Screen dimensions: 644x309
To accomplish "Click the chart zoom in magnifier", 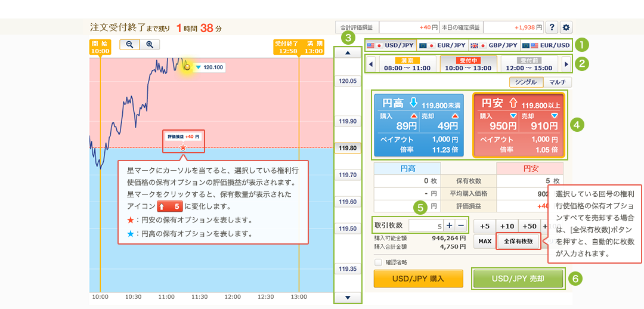I will point(149,45).
